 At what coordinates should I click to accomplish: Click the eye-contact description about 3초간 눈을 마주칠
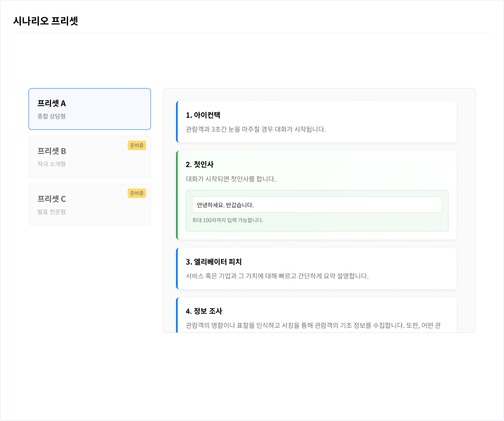click(256, 129)
